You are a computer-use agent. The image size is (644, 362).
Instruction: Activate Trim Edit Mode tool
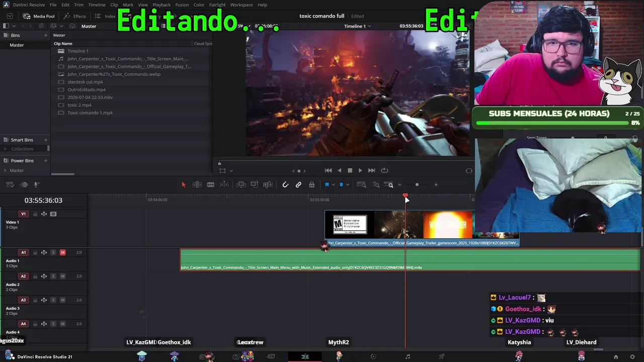pyautogui.click(x=197, y=185)
